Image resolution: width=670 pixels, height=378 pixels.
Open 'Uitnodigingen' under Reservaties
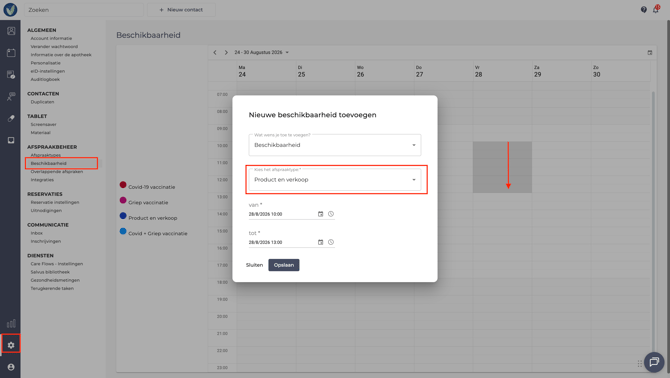point(46,211)
